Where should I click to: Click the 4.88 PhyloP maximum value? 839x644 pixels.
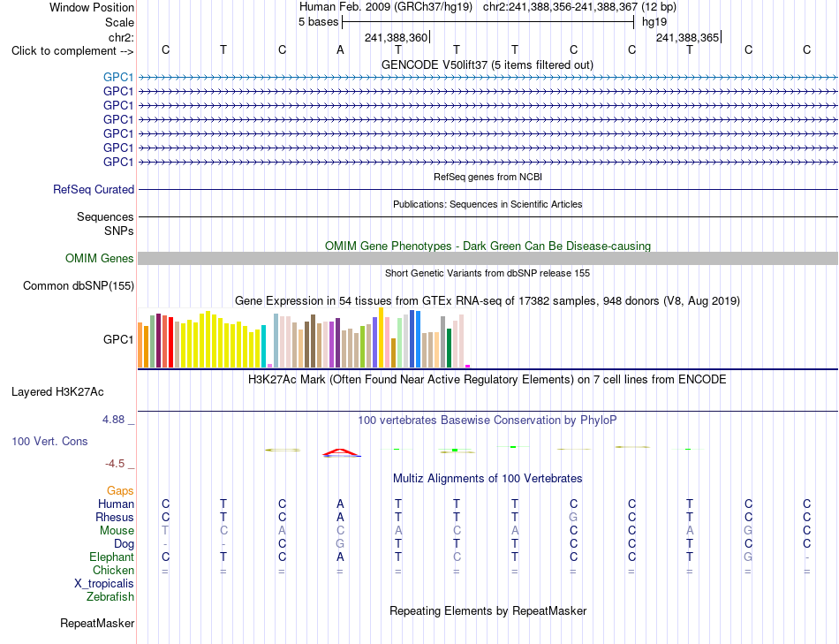pyautogui.click(x=113, y=420)
